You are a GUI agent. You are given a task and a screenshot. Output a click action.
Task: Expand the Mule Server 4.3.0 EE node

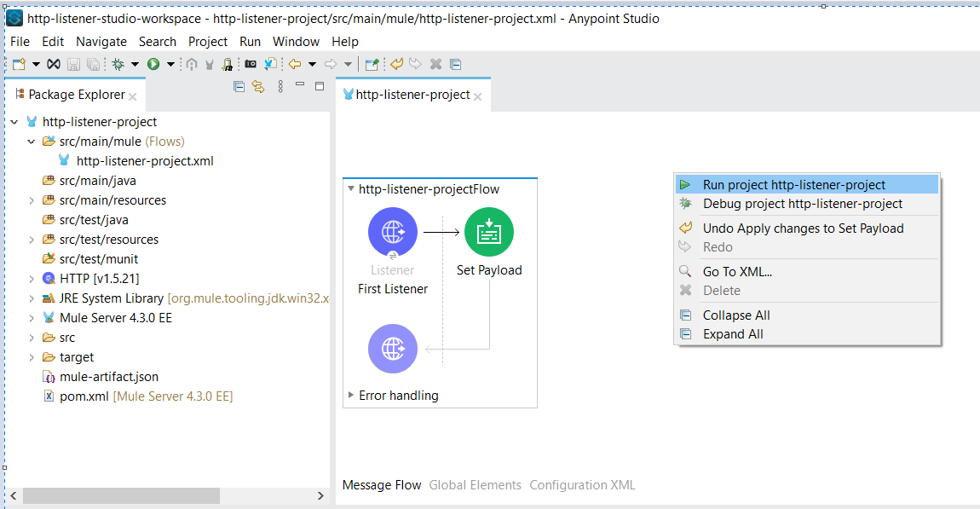coord(32,318)
